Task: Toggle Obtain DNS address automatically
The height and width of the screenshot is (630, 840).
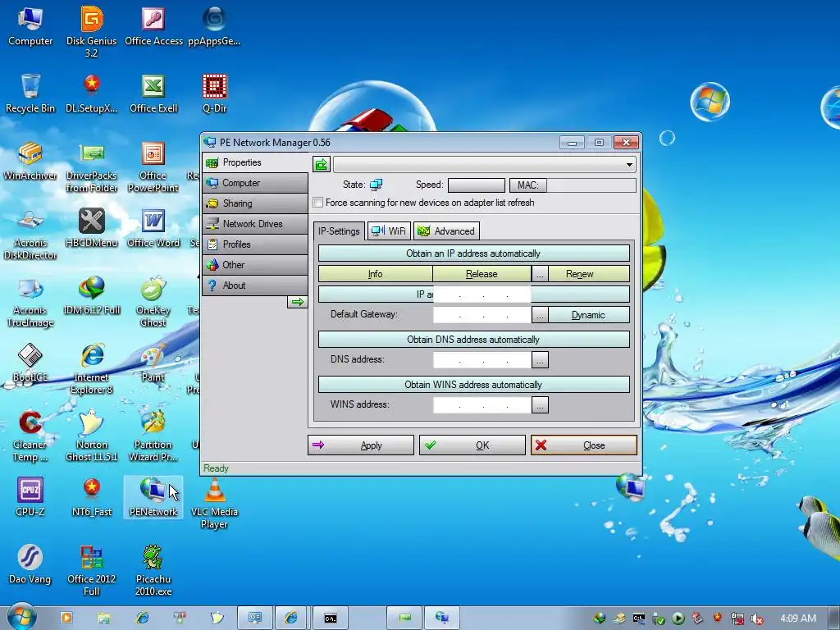Action: [473, 340]
